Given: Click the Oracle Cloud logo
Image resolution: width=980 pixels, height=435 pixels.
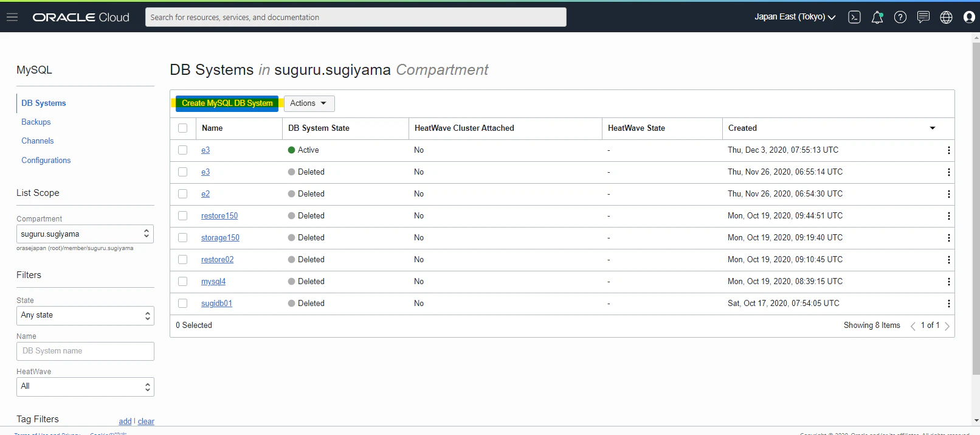Looking at the screenshot, I should 81,17.
